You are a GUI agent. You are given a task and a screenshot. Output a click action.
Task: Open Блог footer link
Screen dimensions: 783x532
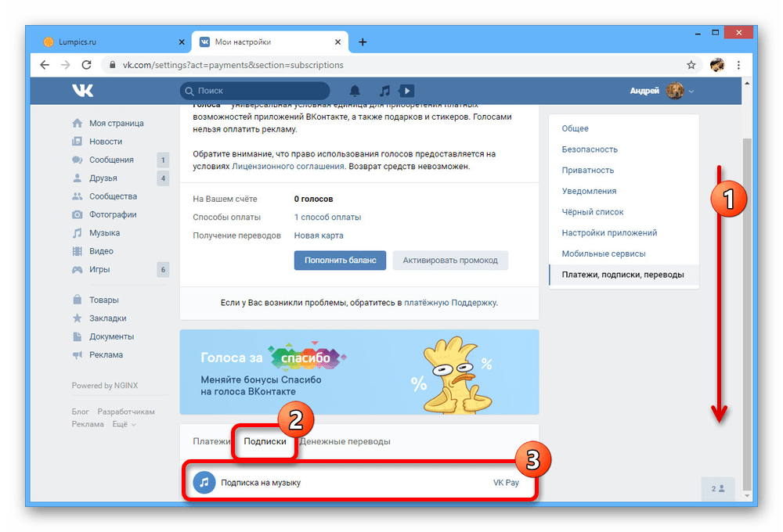tap(80, 412)
